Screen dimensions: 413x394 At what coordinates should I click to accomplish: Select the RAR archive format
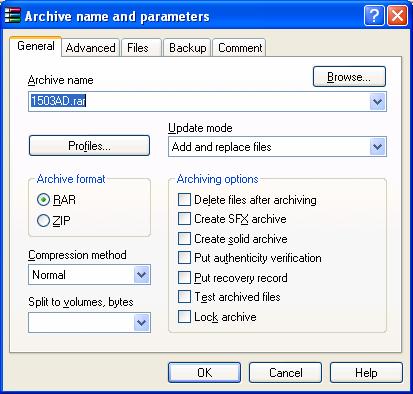[43, 200]
